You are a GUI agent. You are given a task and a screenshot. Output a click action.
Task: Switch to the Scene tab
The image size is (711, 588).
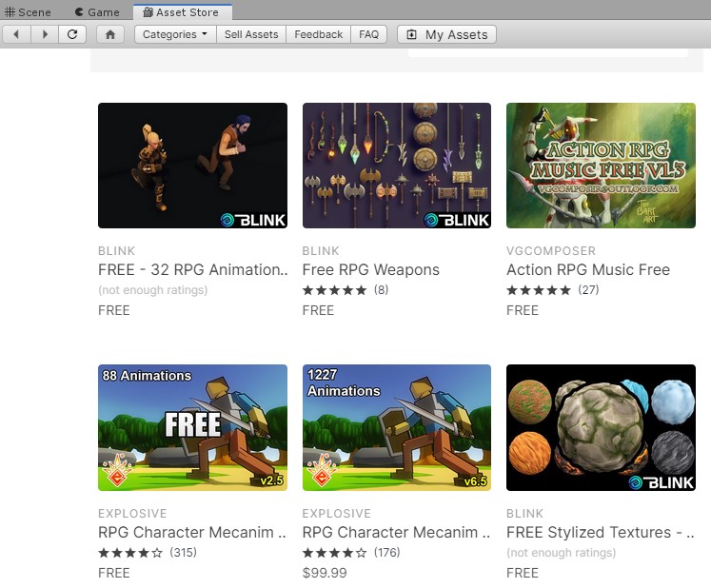[x=29, y=12]
